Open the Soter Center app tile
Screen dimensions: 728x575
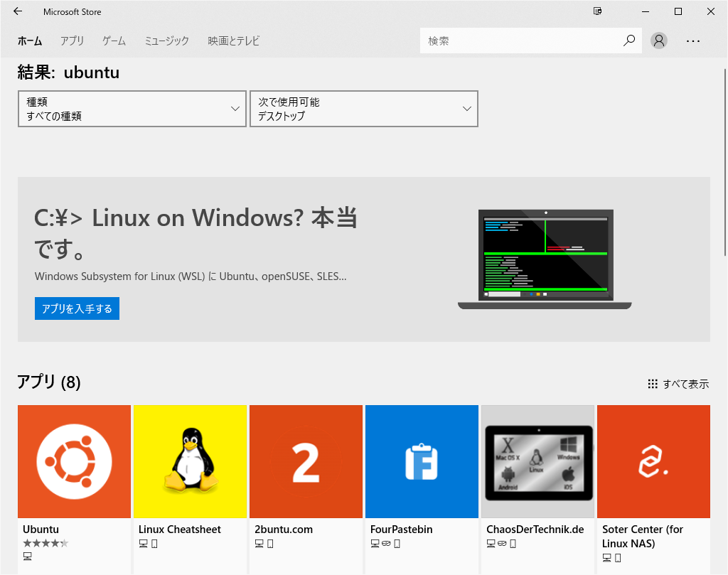click(x=654, y=461)
